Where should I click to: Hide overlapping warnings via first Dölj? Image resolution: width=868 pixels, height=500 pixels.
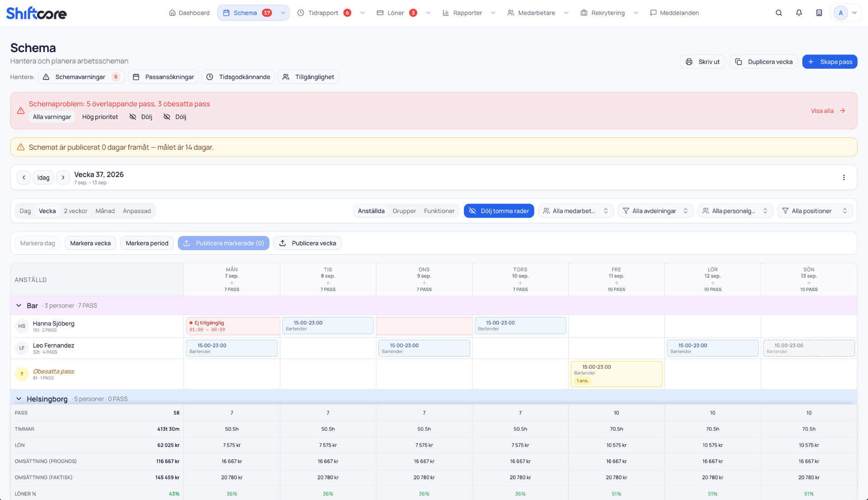coord(141,117)
